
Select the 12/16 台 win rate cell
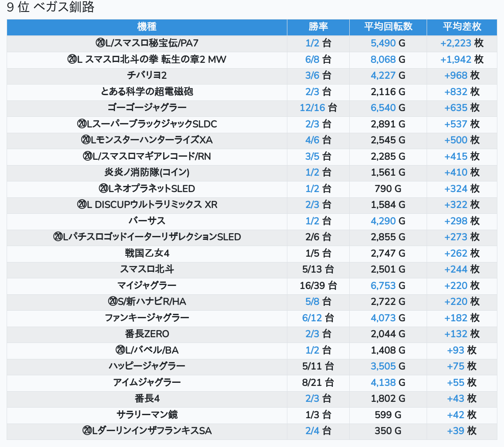point(318,108)
